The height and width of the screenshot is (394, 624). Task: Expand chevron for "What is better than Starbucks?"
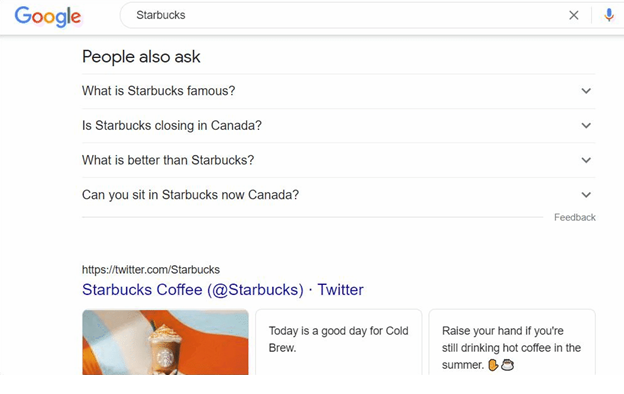586,160
